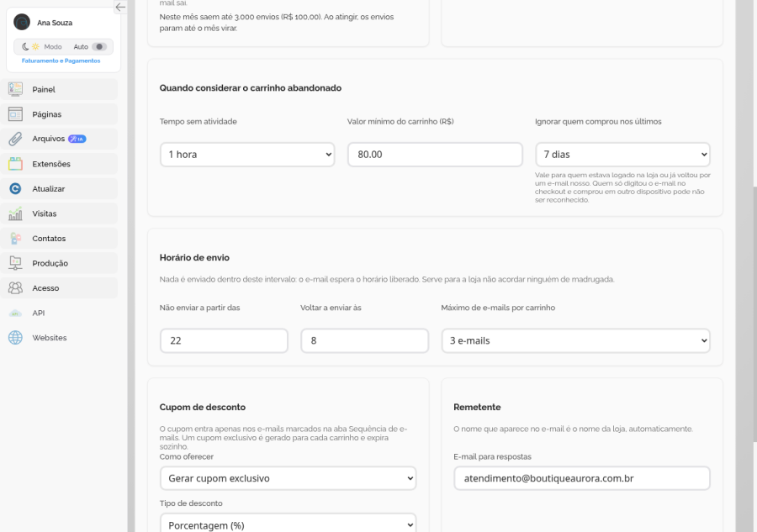Click the API cloud icon
Image resolution: width=757 pixels, height=532 pixels.
tap(15, 313)
